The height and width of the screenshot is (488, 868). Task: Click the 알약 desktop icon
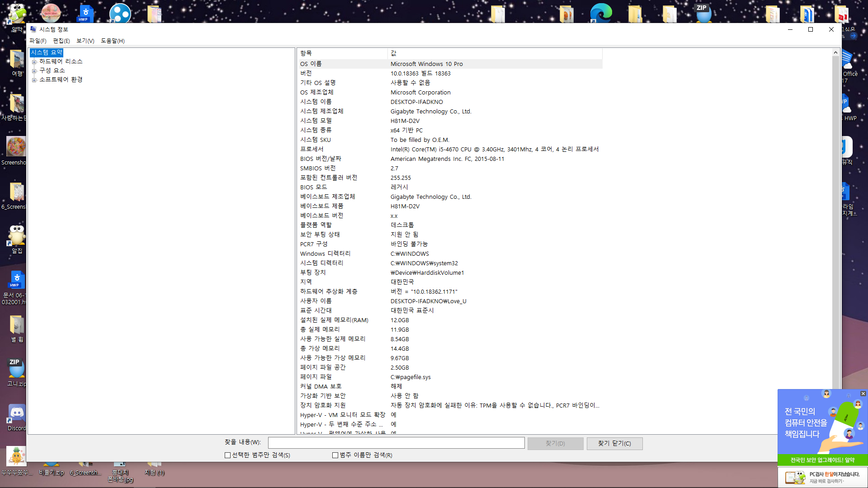pyautogui.click(x=16, y=14)
